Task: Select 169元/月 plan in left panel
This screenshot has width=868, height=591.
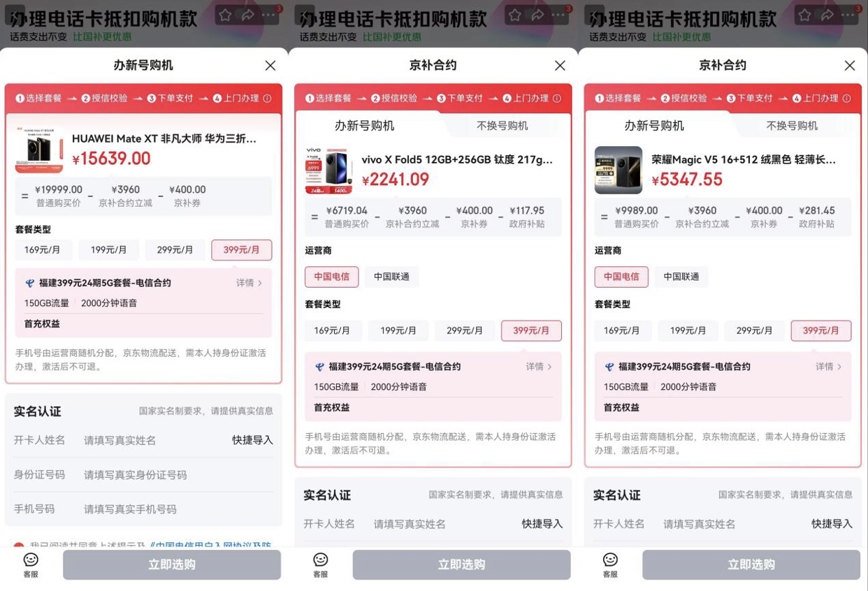Action: [x=43, y=250]
